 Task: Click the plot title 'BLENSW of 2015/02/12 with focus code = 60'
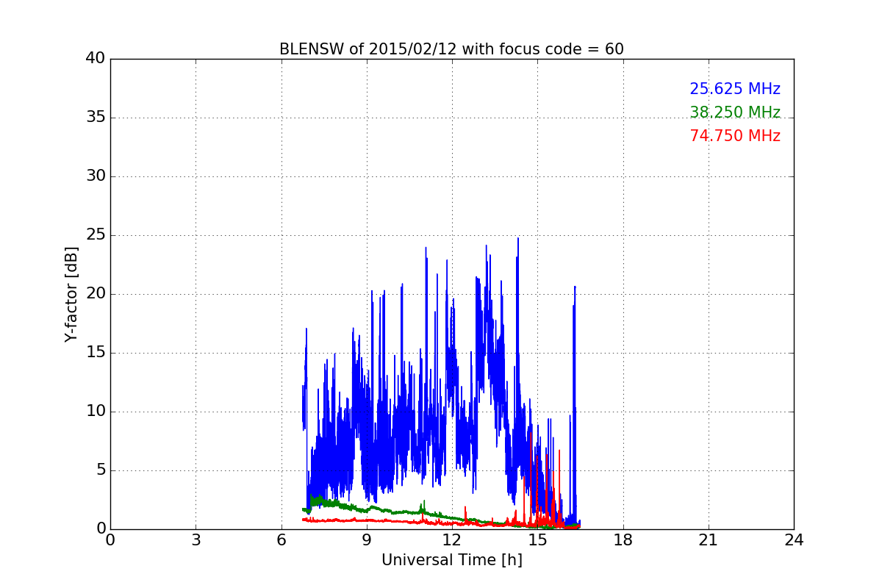451,49
